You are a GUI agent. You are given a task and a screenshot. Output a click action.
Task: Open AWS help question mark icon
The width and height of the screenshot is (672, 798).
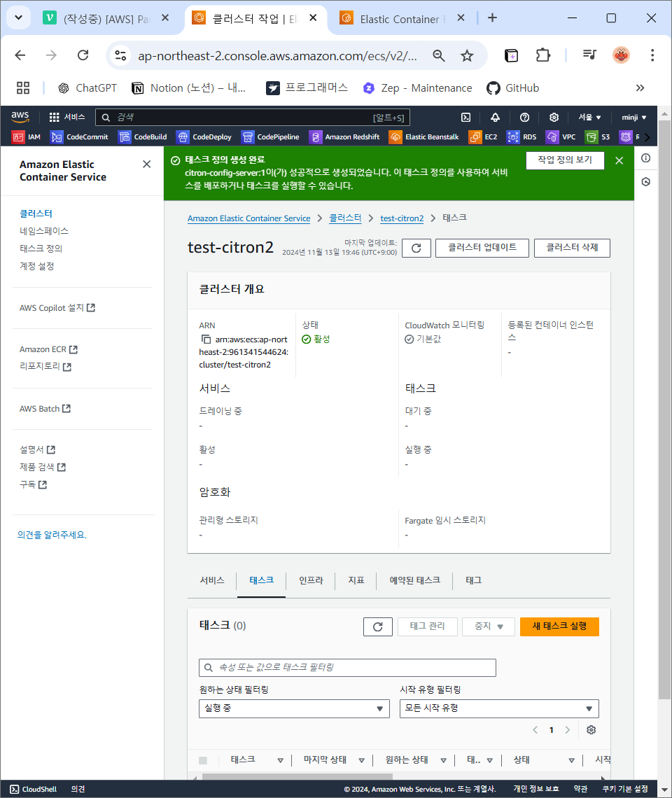(x=524, y=117)
